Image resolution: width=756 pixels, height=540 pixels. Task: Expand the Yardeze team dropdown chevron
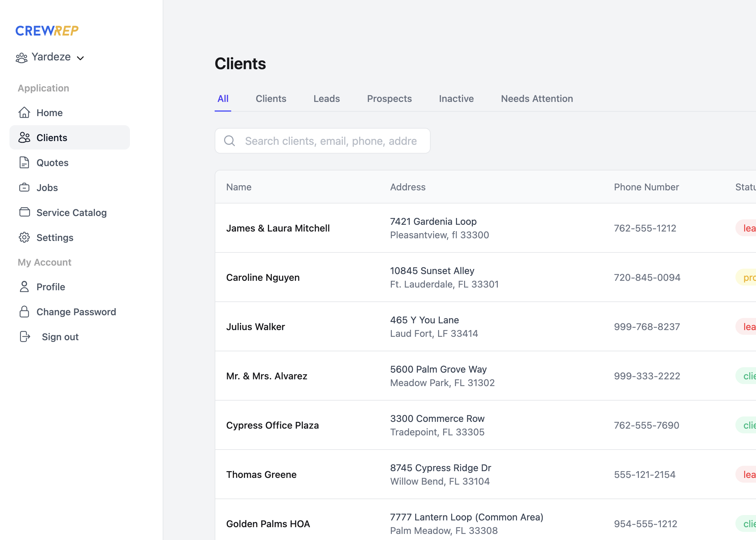pos(80,58)
